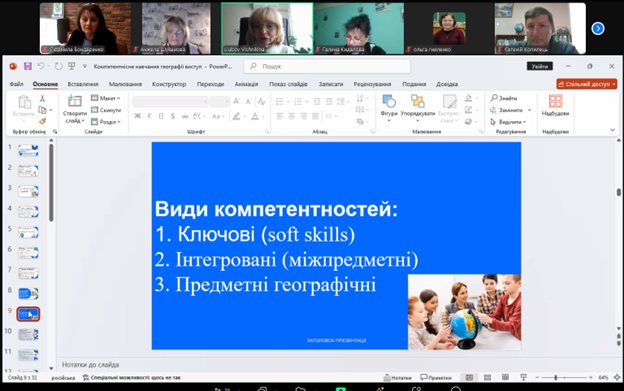Click fit slide to window icon
Viewport: 624px width, 391px height.
coord(617,377)
